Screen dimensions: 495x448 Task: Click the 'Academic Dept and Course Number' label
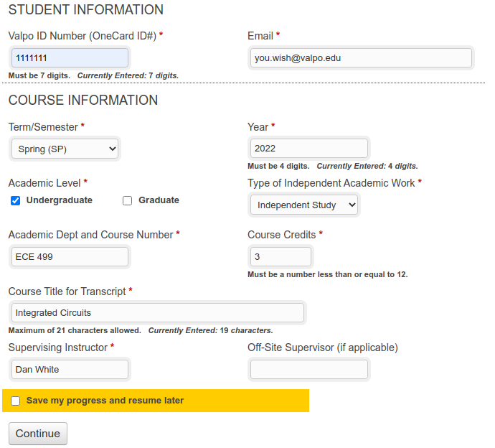(90, 235)
